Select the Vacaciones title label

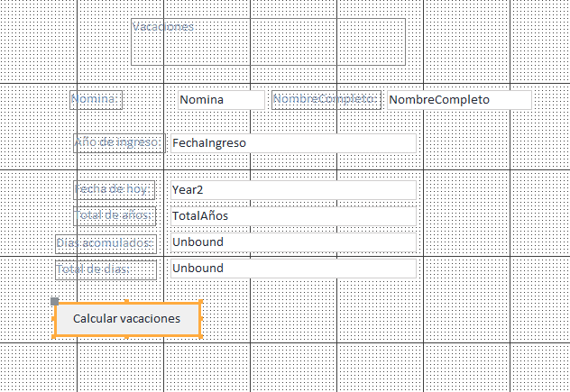pyautogui.click(x=268, y=41)
